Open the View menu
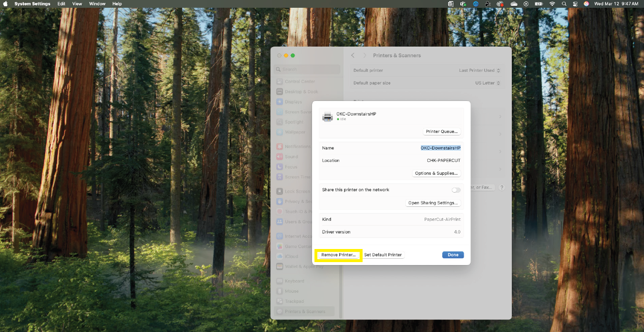Viewport: 644px width, 332px height. tap(77, 4)
